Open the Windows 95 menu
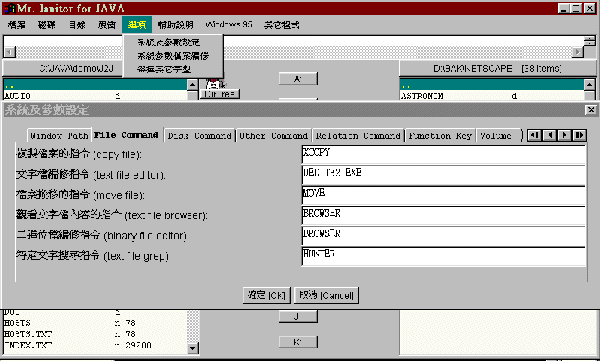Image resolution: width=600 pixels, height=361 pixels. pos(229,25)
